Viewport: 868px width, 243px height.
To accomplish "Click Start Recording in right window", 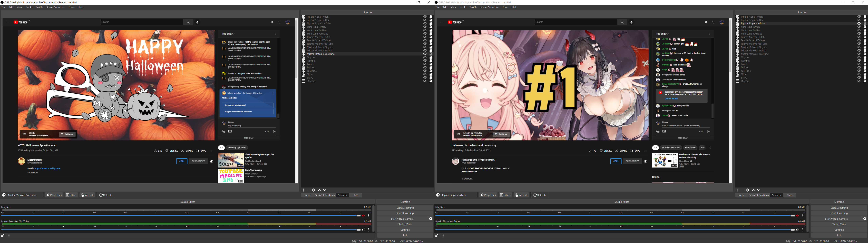I will [x=839, y=213].
